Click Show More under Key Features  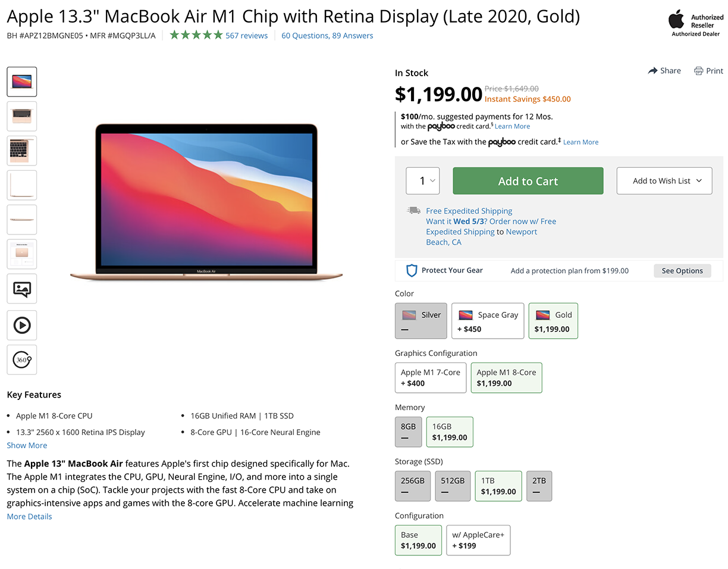(x=27, y=445)
